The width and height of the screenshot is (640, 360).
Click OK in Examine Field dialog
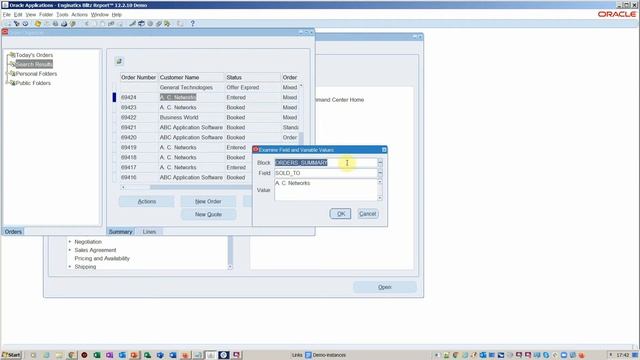[340, 213]
